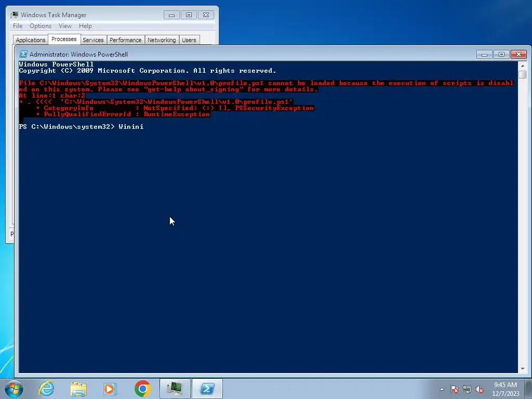Click PowerShell scrollbar up arrow

tap(523, 65)
